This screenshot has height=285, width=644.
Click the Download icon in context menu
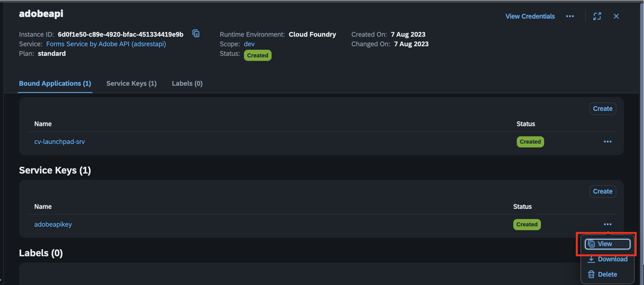[x=591, y=259]
